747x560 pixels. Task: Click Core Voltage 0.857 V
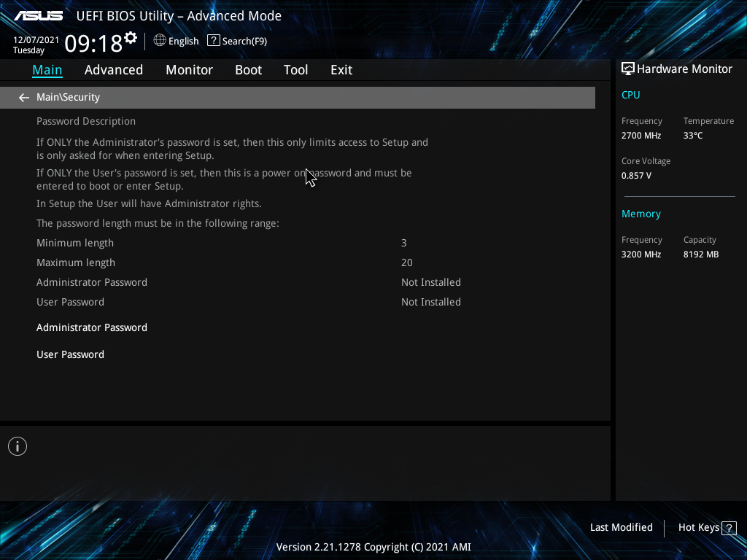tap(636, 176)
